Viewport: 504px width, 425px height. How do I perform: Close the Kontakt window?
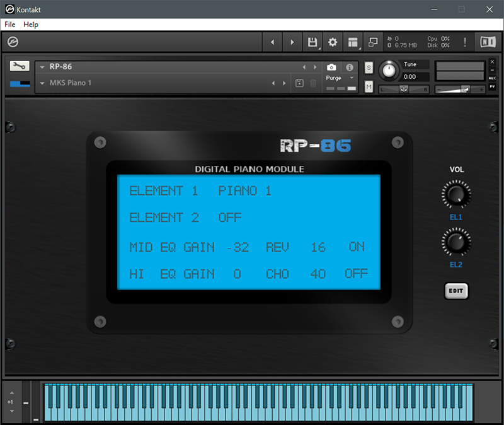pos(490,9)
